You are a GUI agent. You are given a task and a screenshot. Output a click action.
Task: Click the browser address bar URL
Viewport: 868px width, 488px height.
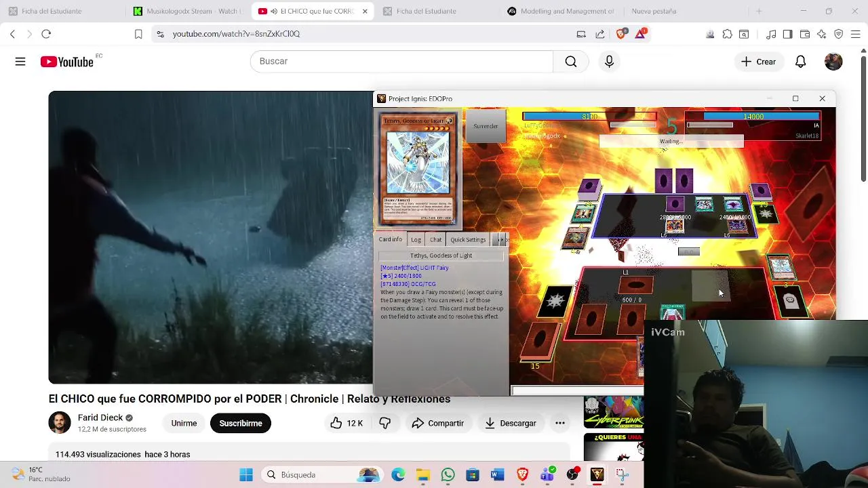coord(236,34)
